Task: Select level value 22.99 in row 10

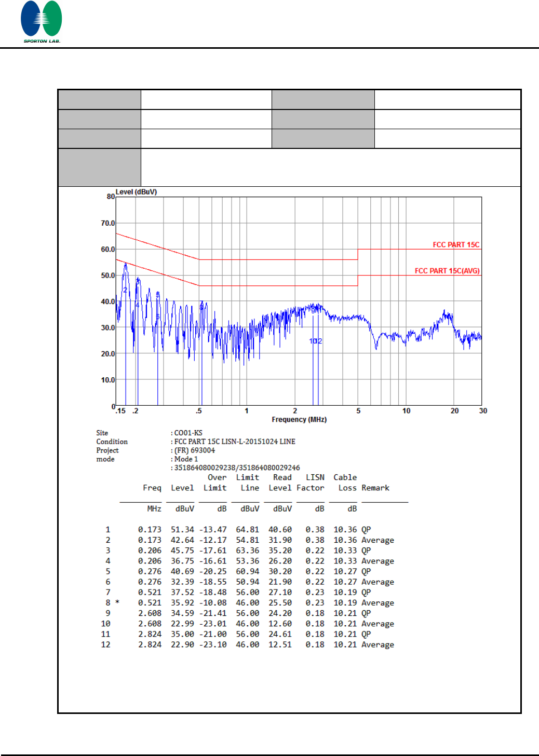Action: 182,624
